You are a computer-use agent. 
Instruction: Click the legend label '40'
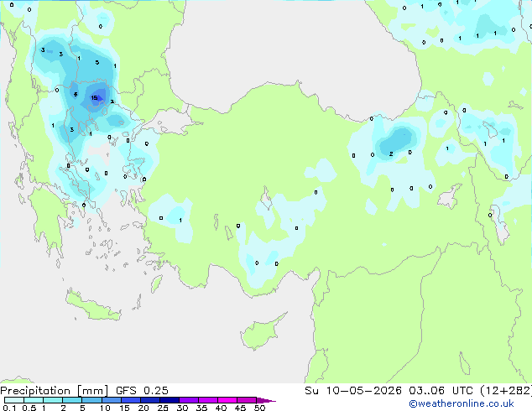pyautogui.click(x=221, y=408)
